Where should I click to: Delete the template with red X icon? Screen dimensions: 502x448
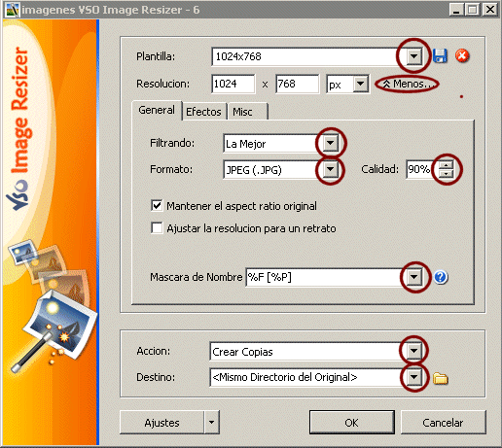pyautogui.click(x=462, y=55)
